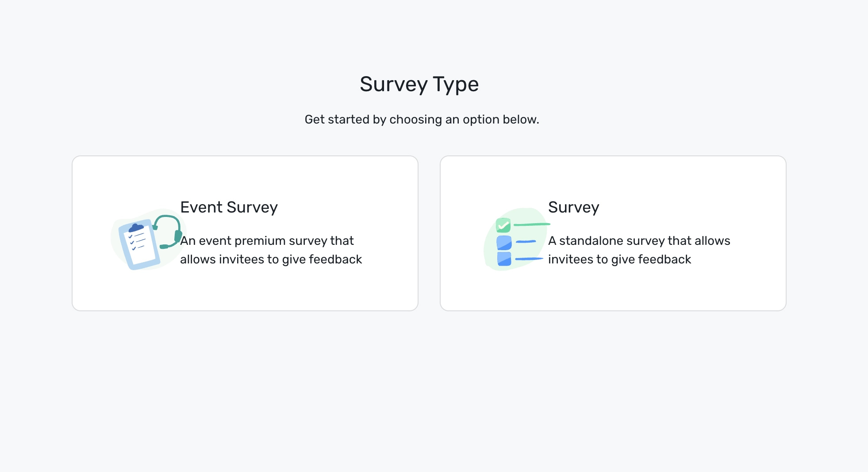Screen dimensions: 868x472
Task: Click the teal headset graphic
Action: [168, 232]
